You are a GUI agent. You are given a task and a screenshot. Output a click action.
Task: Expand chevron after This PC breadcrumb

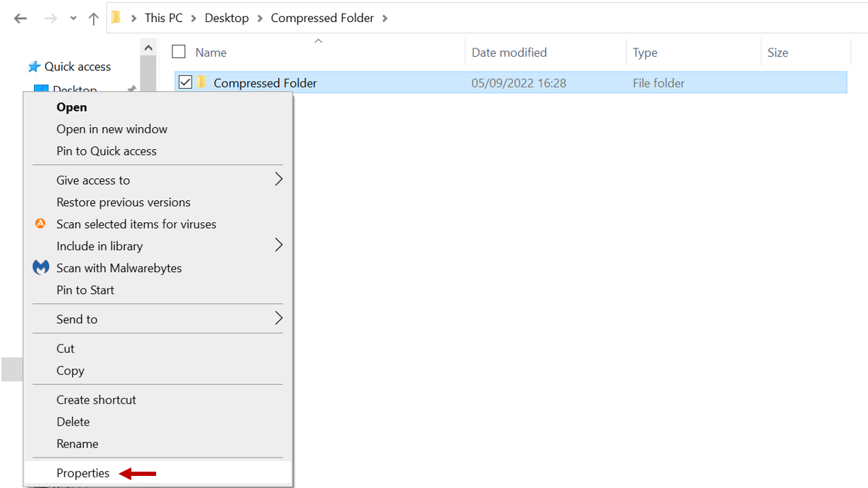[x=194, y=18]
